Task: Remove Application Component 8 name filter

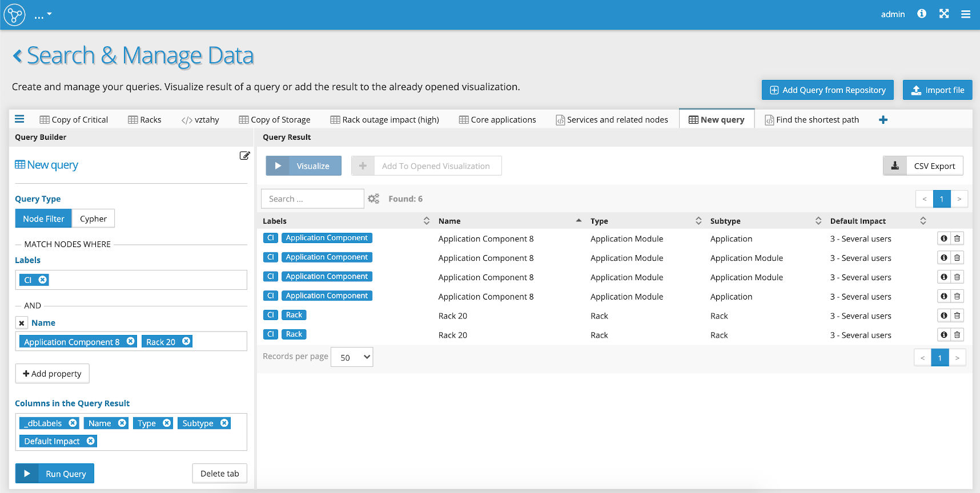Action: (131, 341)
